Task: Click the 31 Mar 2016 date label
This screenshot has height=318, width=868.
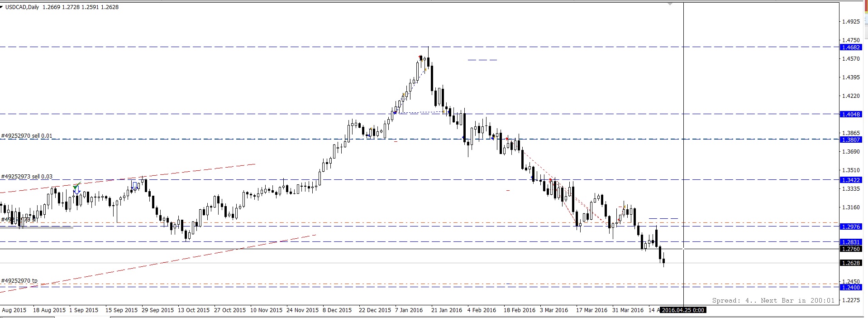Action: [x=628, y=310]
